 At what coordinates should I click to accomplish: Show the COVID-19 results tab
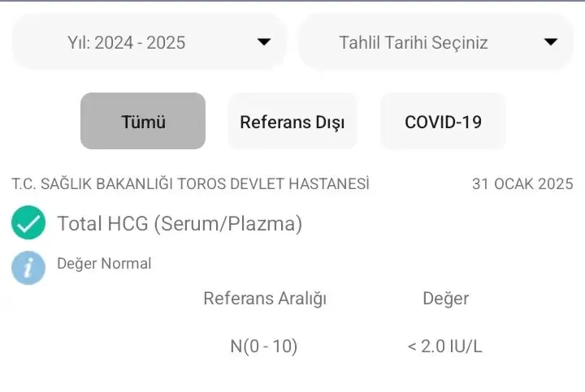point(443,122)
